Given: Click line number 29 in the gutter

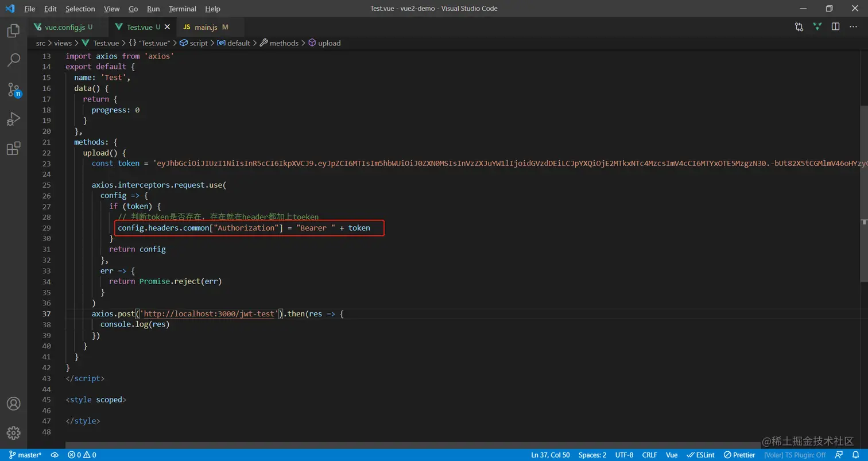Looking at the screenshot, I should [x=46, y=228].
